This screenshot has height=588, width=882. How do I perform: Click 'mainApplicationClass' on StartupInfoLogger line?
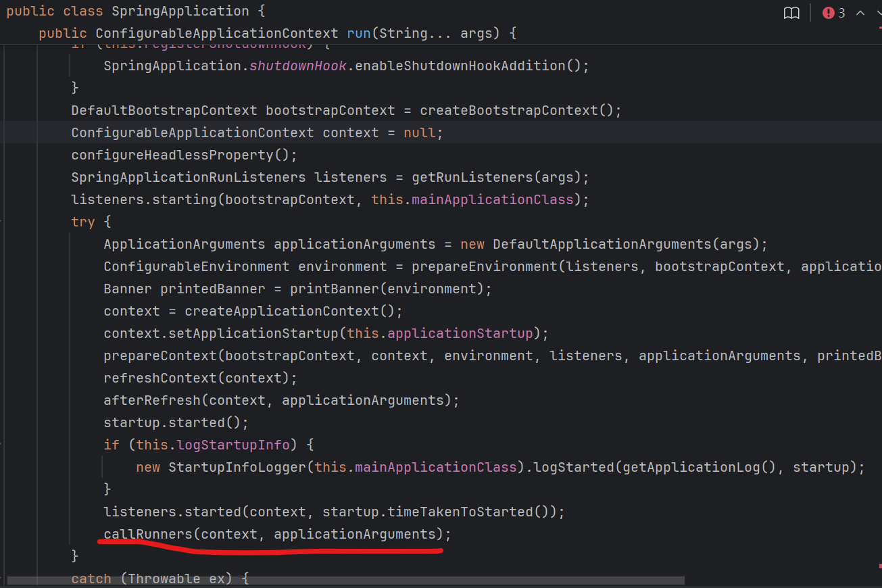(x=436, y=467)
